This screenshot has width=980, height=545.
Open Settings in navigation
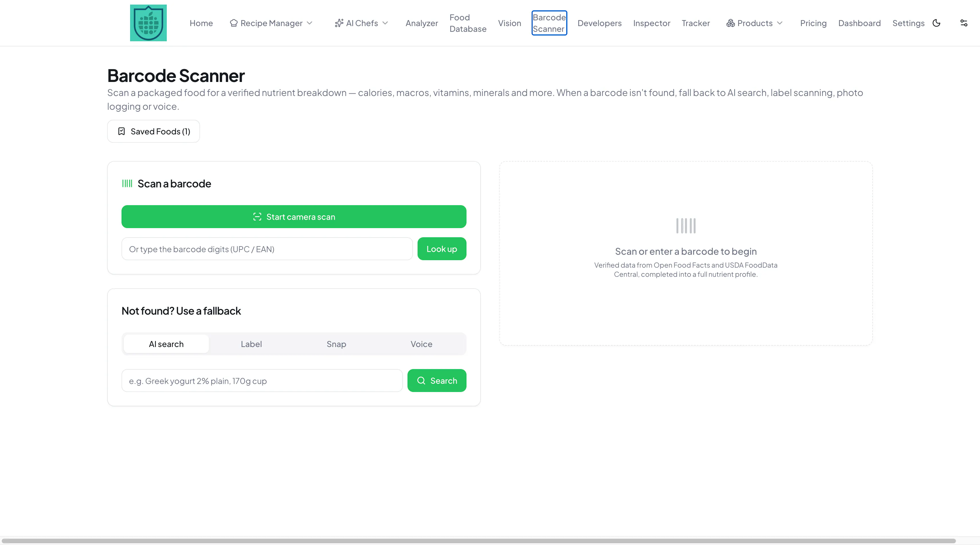[908, 23]
